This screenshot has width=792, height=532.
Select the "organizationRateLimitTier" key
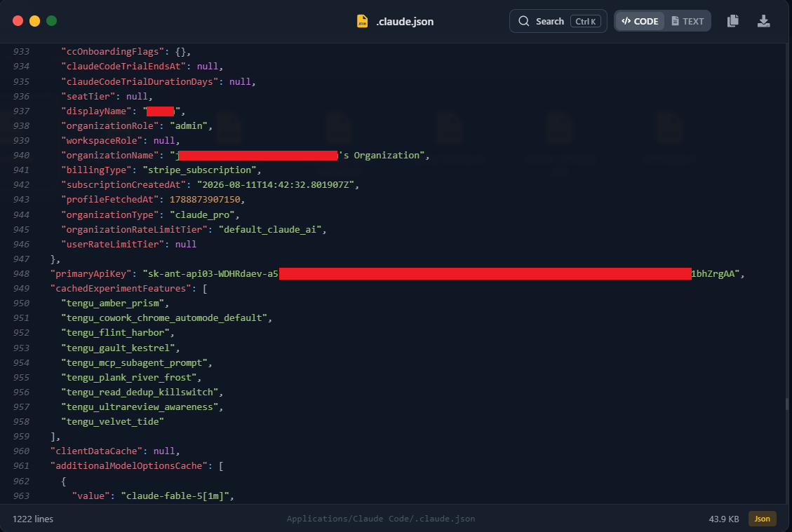click(135, 229)
